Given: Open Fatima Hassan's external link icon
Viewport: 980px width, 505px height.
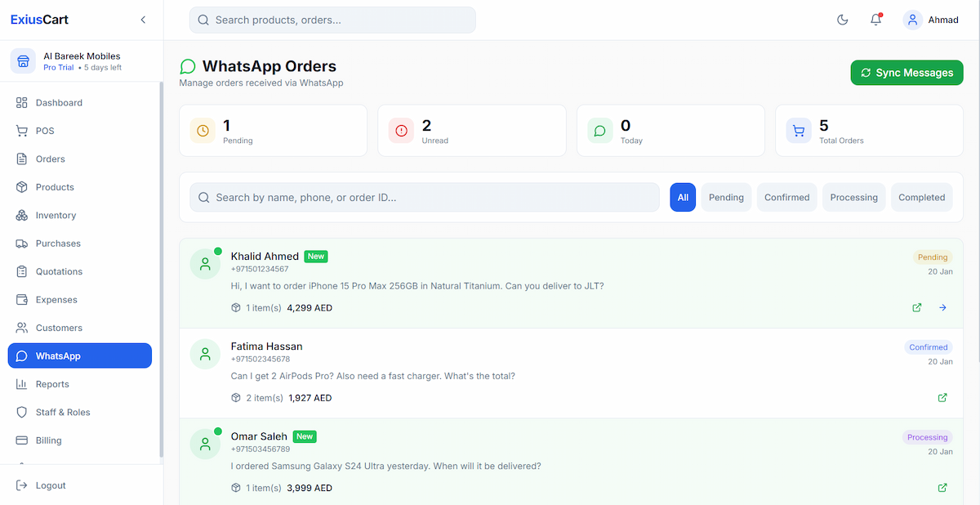Looking at the screenshot, I should coord(942,398).
